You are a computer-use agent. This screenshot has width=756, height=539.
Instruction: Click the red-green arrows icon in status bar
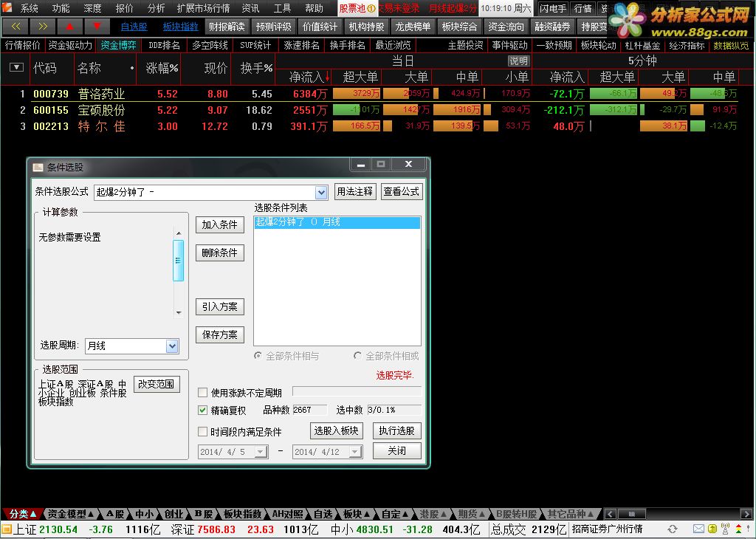[x=738, y=529]
